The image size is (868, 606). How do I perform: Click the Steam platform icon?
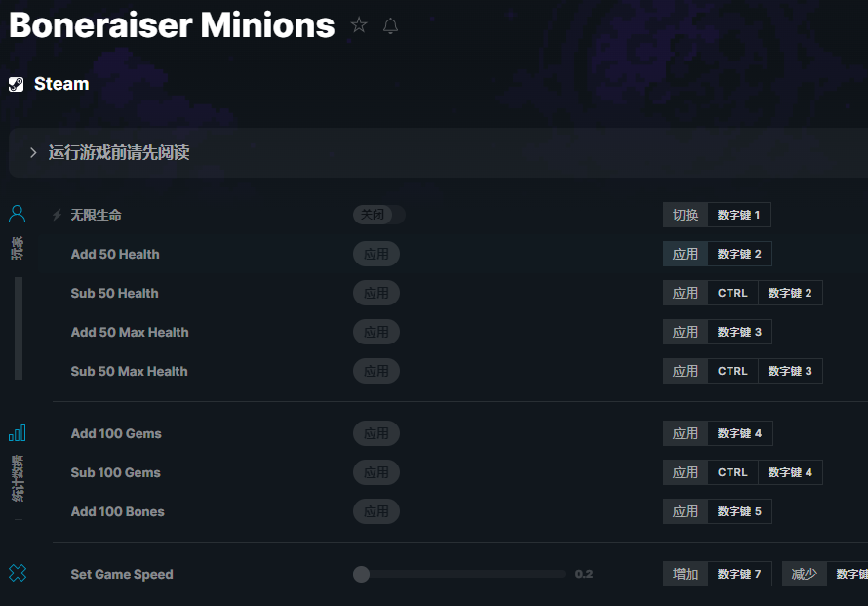(17, 84)
